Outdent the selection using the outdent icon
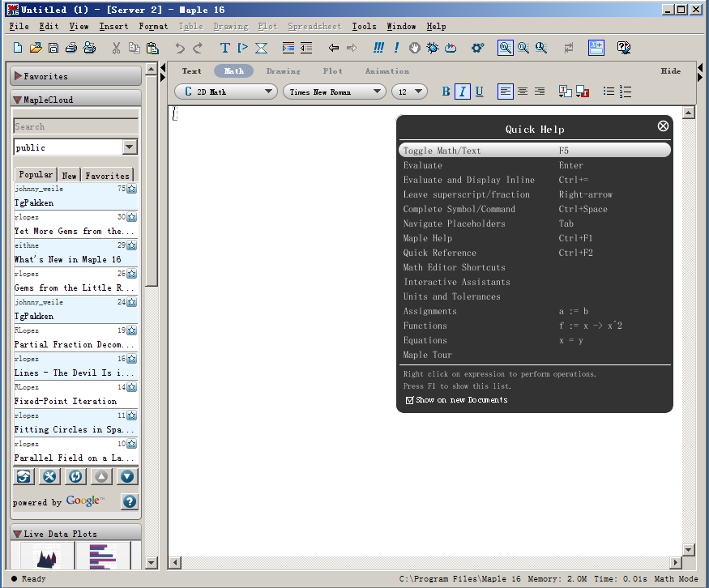Image resolution: width=709 pixels, height=588 pixels. pos(306,48)
